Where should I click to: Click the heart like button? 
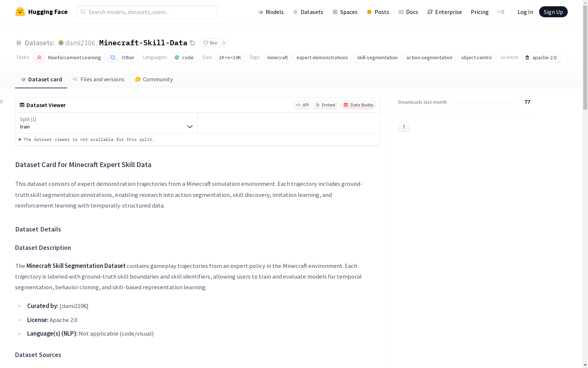pos(210,43)
